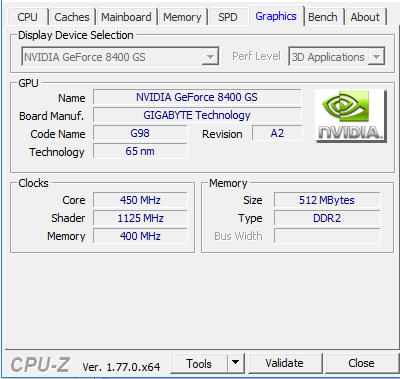Select the Graphics tab
This screenshot has height=379, width=400.
click(x=276, y=16)
